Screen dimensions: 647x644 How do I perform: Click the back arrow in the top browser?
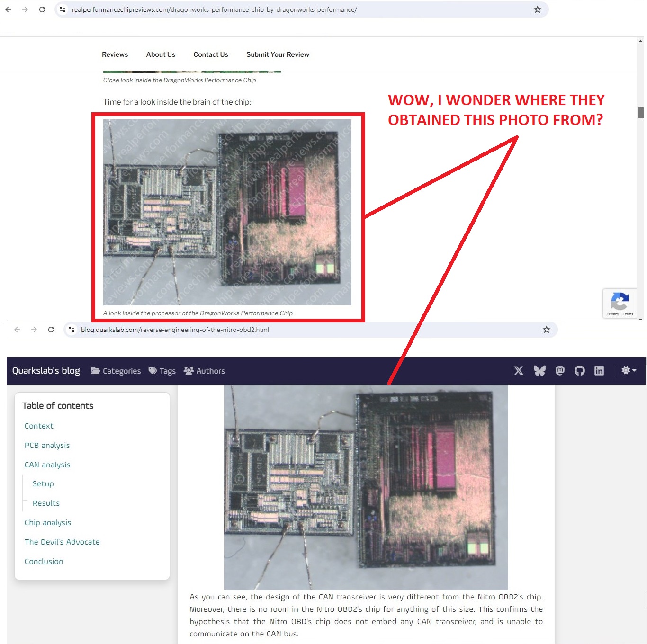click(x=8, y=9)
